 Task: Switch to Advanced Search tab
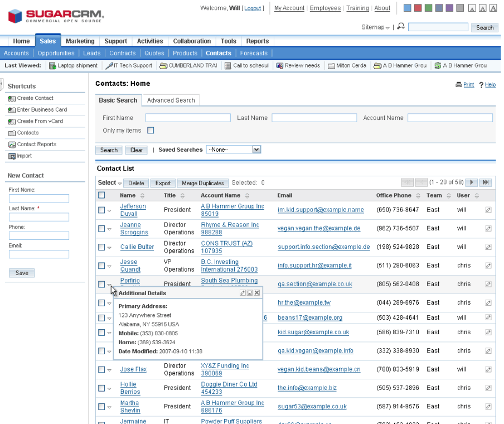[x=171, y=100]
